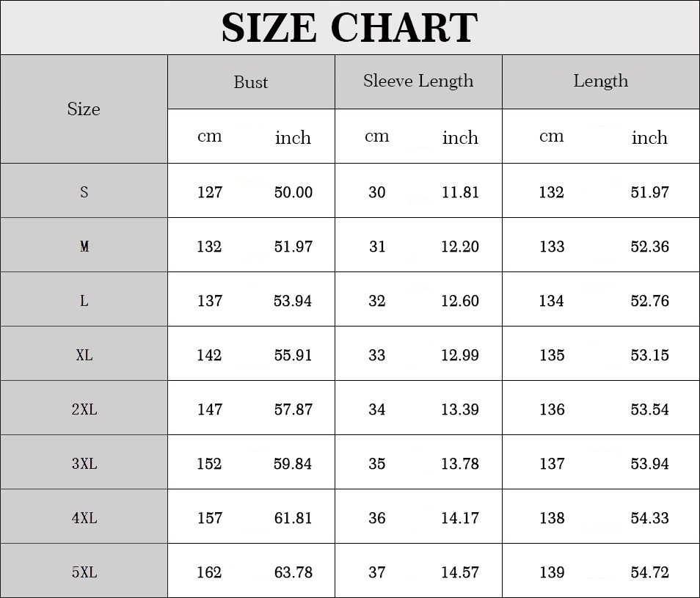This screenshot has width=700, height=598.
Task: Select the 5XL size row label
Action: click(84, 572)
